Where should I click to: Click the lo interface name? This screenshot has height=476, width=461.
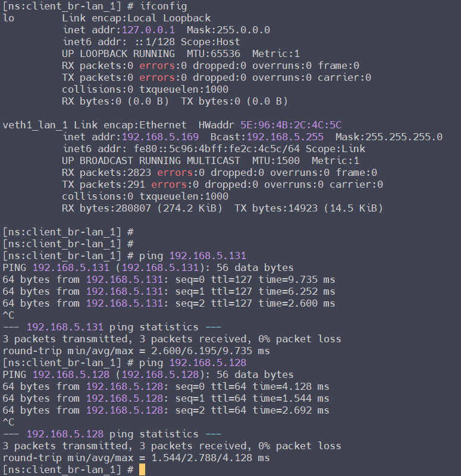point(8,18)
